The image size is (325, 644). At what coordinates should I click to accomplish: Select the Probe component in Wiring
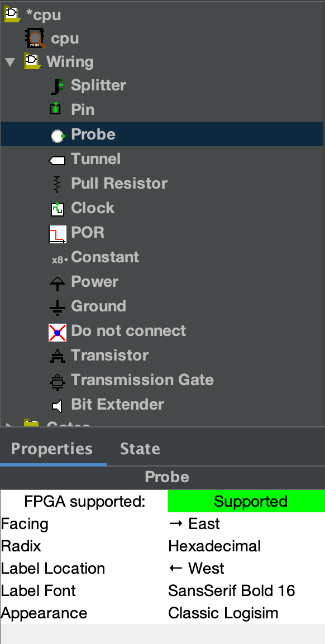pyautogui.click(x=93, y=134)
